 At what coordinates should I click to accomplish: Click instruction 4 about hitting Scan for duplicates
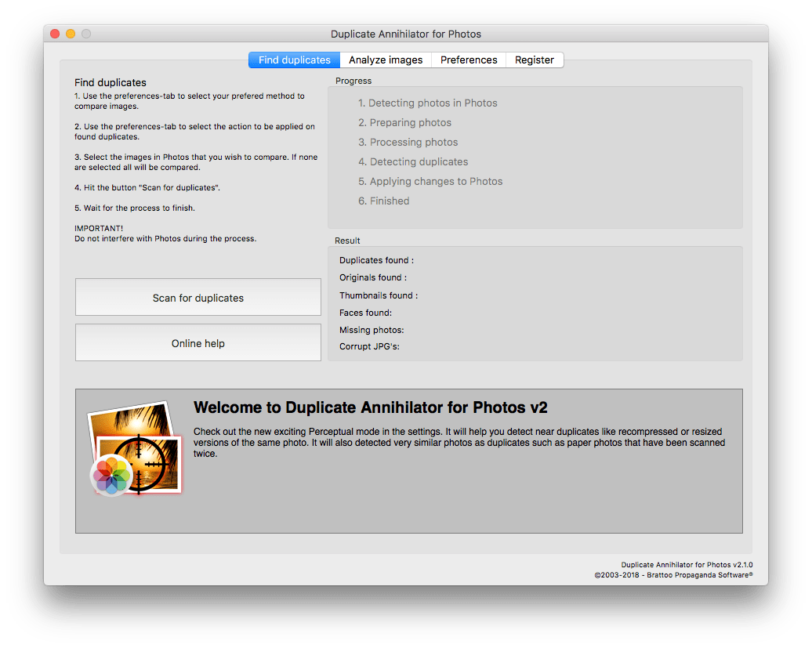pos(147,188)
